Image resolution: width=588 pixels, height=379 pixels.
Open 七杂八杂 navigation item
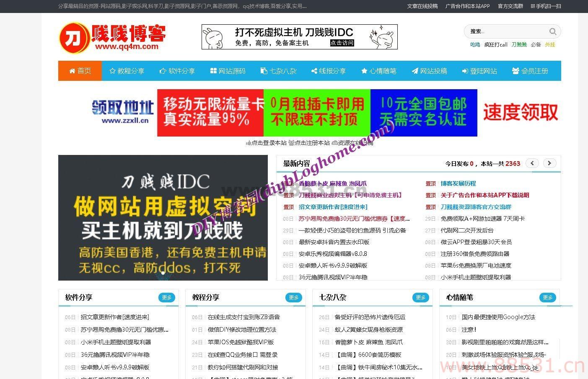point(278,71)
